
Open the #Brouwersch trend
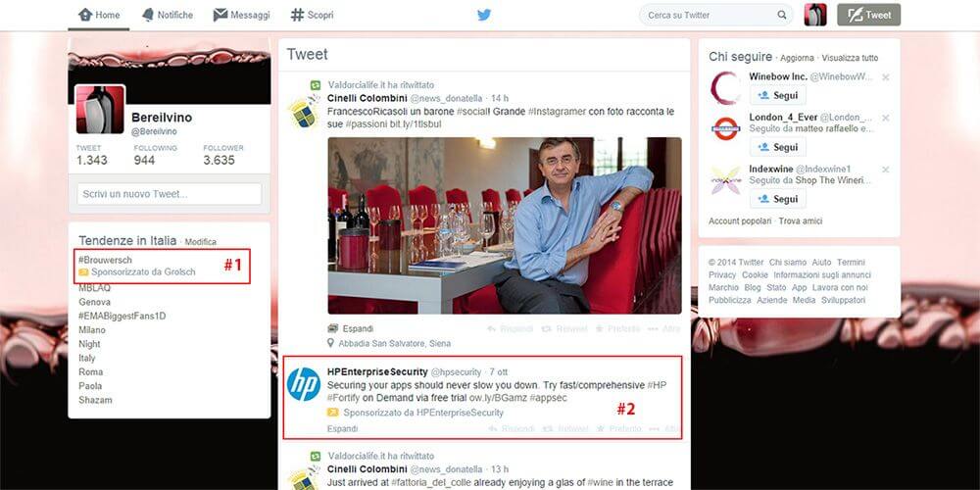105,260
